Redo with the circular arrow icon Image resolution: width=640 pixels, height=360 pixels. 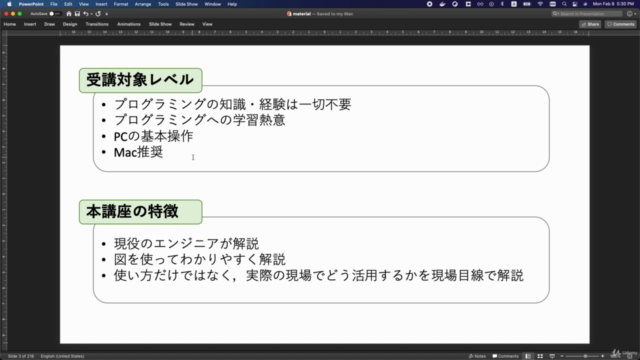coord(98,14)
